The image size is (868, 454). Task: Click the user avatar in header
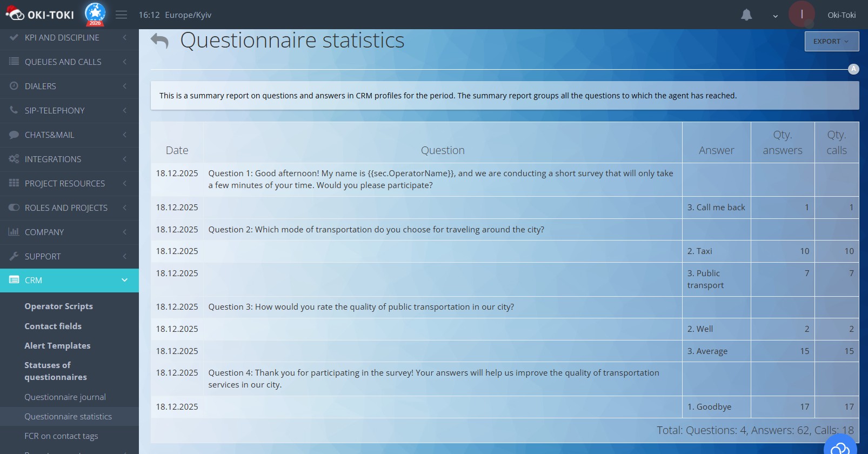pos(802,15)
